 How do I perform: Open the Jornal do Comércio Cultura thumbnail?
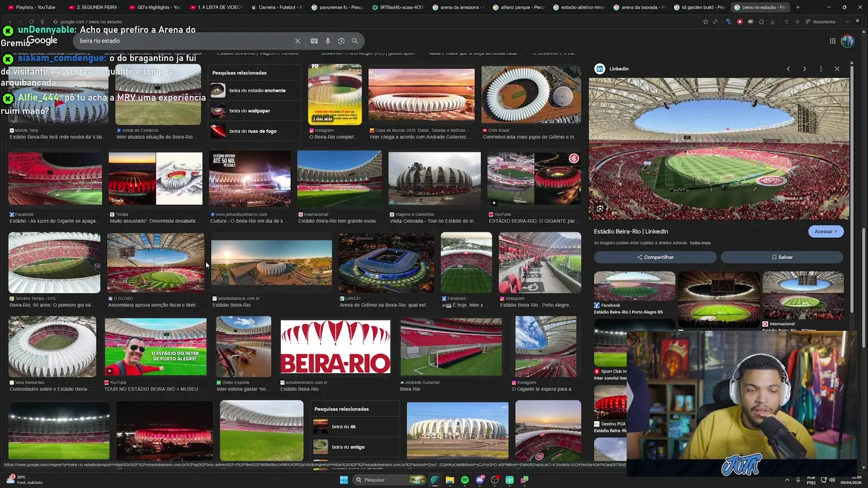tap(250, 179)
